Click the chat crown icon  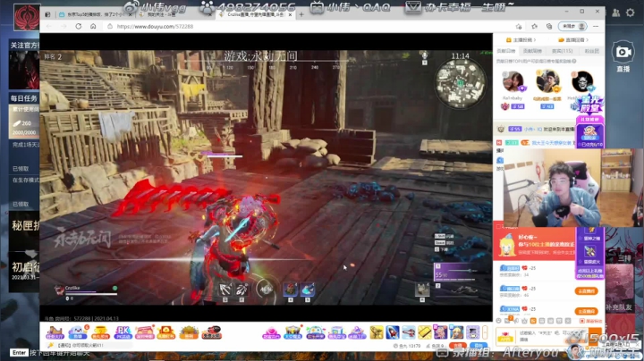pyautogui.click(x=524, y=321)
